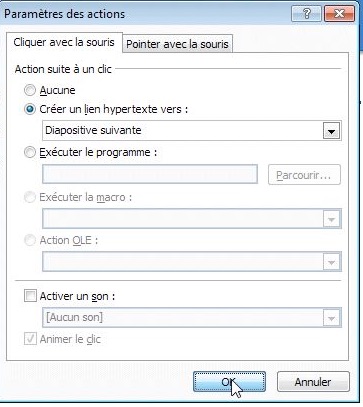
Task: Select the Action OLE radio button
Action: (x=30, y=240)
